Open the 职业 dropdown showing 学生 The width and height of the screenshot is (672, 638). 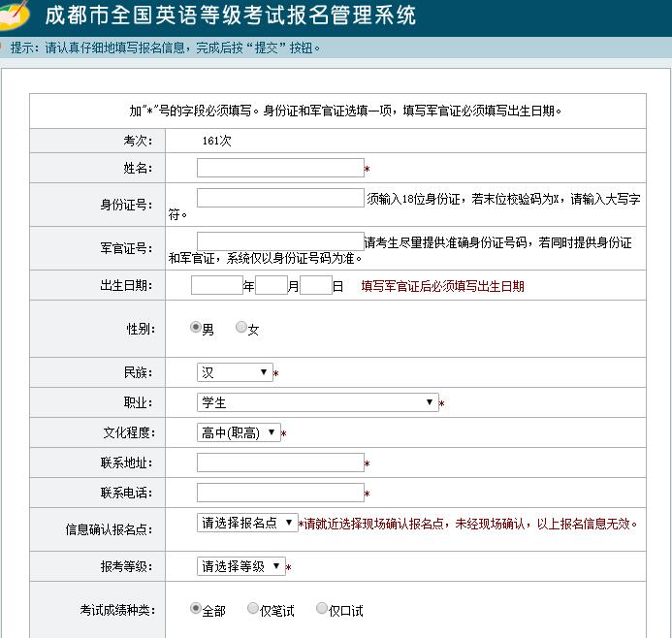317,402
